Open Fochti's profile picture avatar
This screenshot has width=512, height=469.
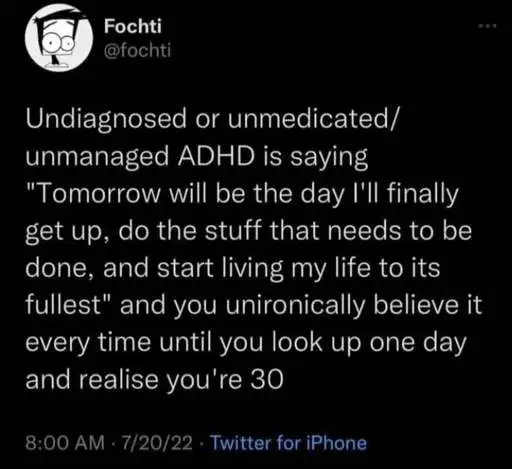point(59,38)
